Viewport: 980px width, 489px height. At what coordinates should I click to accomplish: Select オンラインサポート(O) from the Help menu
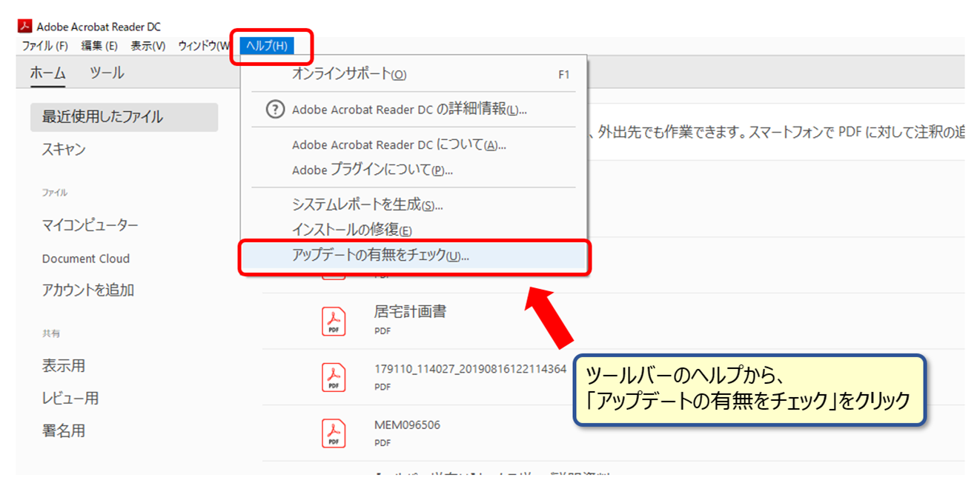413,74
